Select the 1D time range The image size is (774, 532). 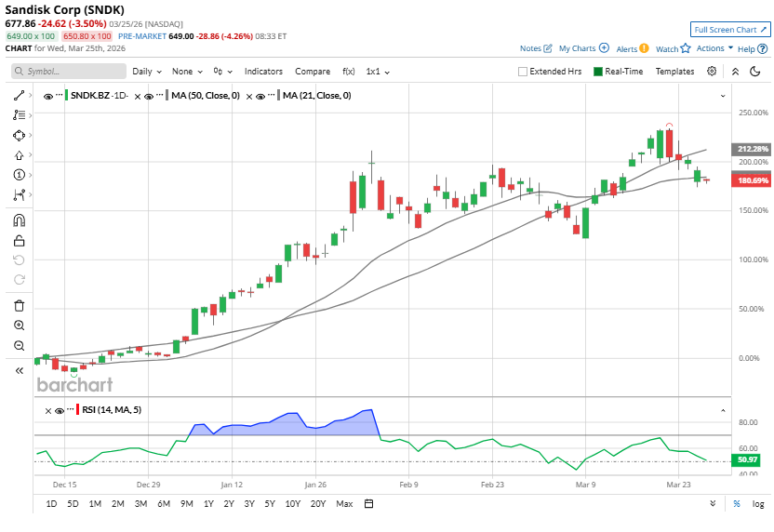click(51, 504)
